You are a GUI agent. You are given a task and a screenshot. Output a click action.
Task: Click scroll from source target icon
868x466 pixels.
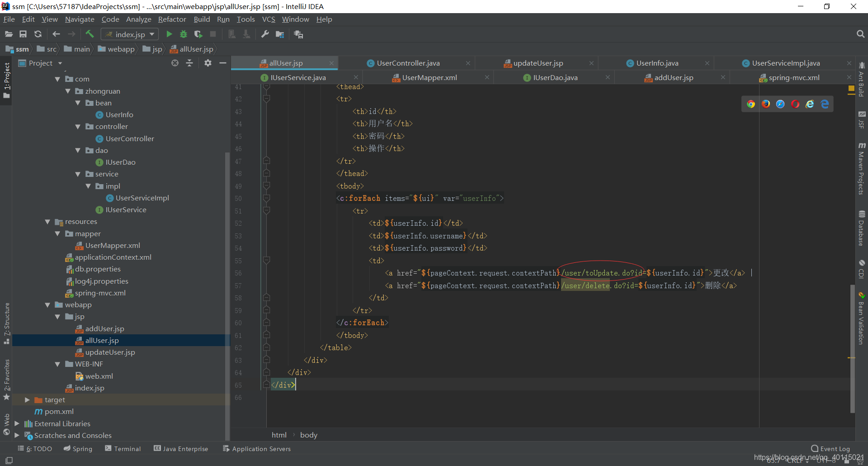tap(175, 63)
